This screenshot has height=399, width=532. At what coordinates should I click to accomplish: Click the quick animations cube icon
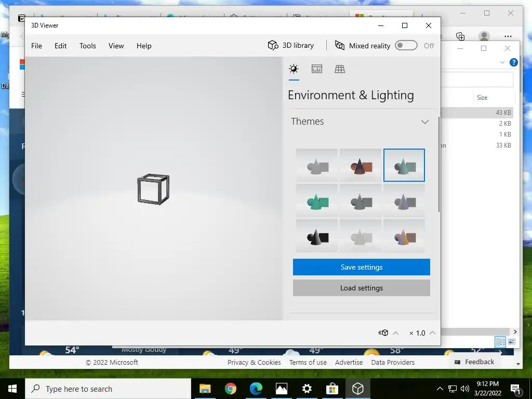click(383, 333)
